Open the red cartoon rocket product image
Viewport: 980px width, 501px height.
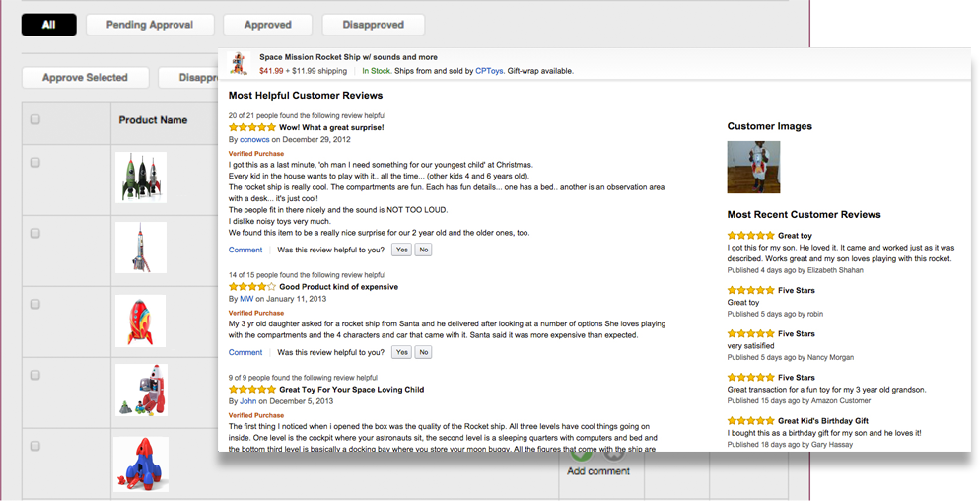click(141, 321)
